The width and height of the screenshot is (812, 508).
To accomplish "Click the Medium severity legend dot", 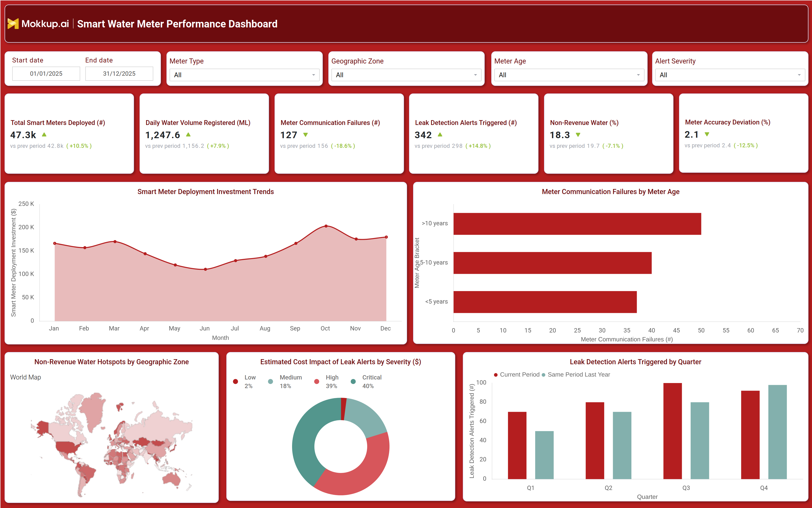I will 270,382.
